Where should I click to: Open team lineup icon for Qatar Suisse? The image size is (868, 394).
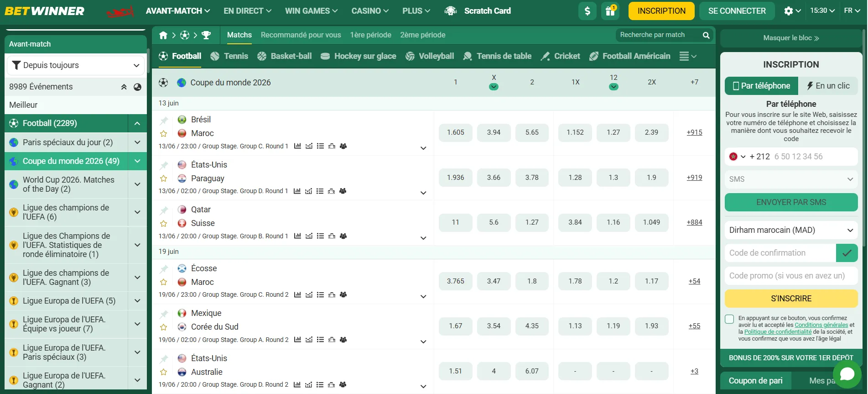coord(343,236)
